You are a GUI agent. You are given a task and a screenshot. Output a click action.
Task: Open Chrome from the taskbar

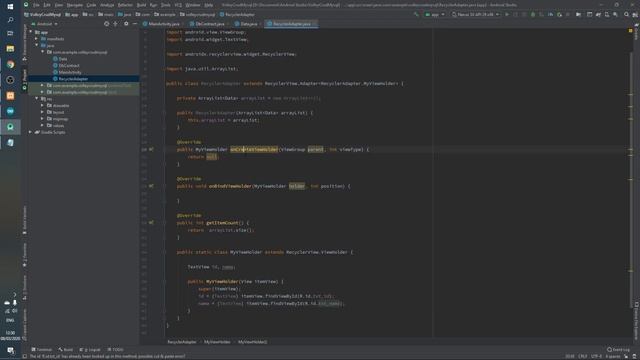click(x=10, y=64)
